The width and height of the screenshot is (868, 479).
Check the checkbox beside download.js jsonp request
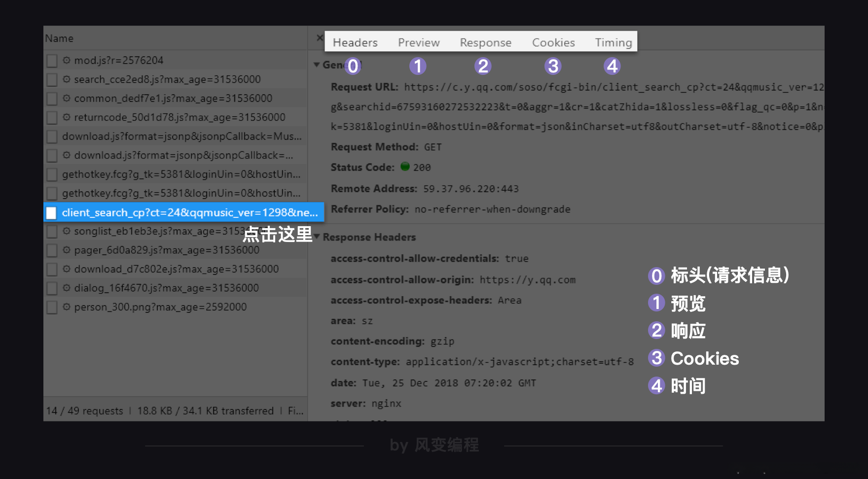pos(51,137)
